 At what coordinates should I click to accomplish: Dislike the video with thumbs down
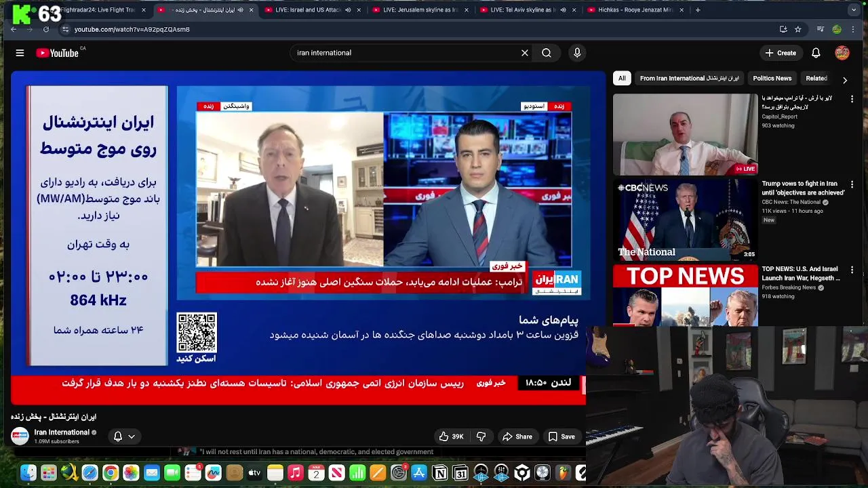tap(481, 436)
